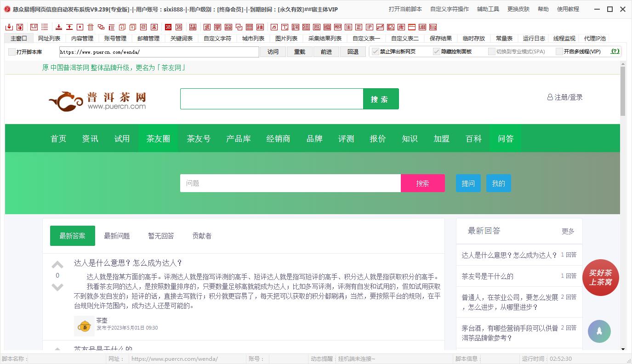This screenshot has height=364, width=632.
Task: Toggle the 隐藏控制面板 checkbox
Action: click(x=437, y=51)
